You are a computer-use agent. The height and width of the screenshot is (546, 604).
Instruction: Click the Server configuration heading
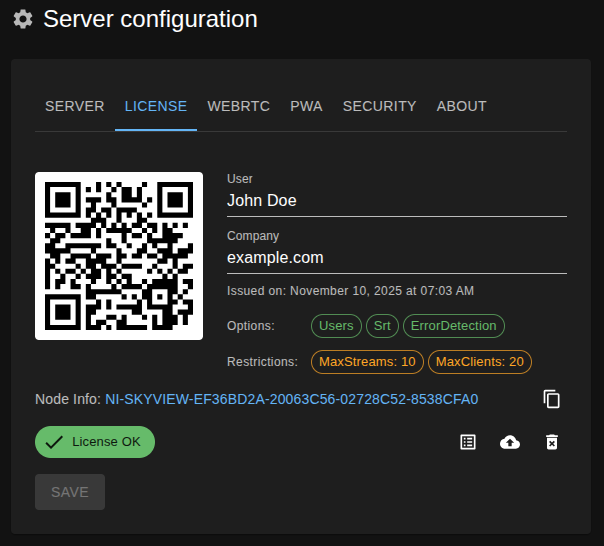coord(151,19)
